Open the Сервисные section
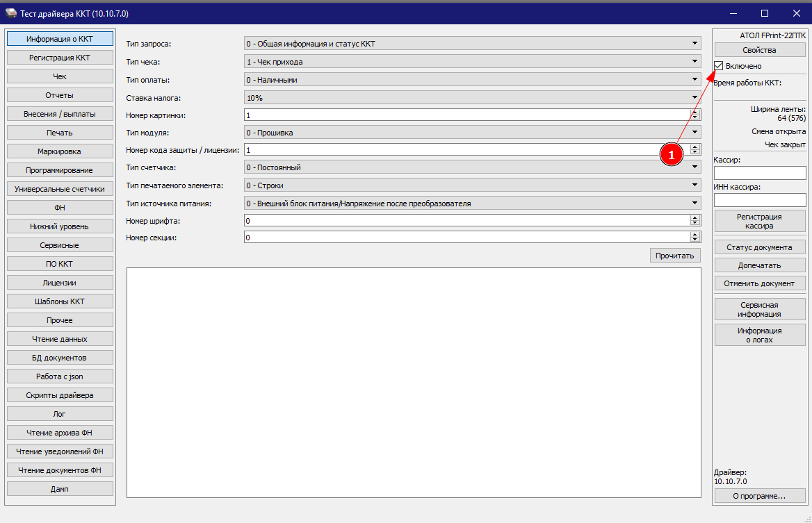This screenshot has height=523, width=812. coord(60,245)
